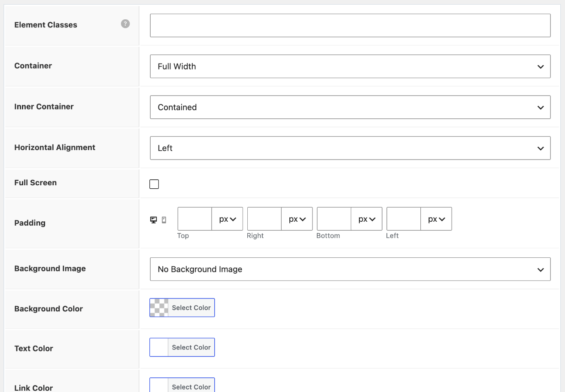This screenshot has height=392, width=565.
Task: Change the Top padding unit dropdown
Action: [x=228, y=219]
